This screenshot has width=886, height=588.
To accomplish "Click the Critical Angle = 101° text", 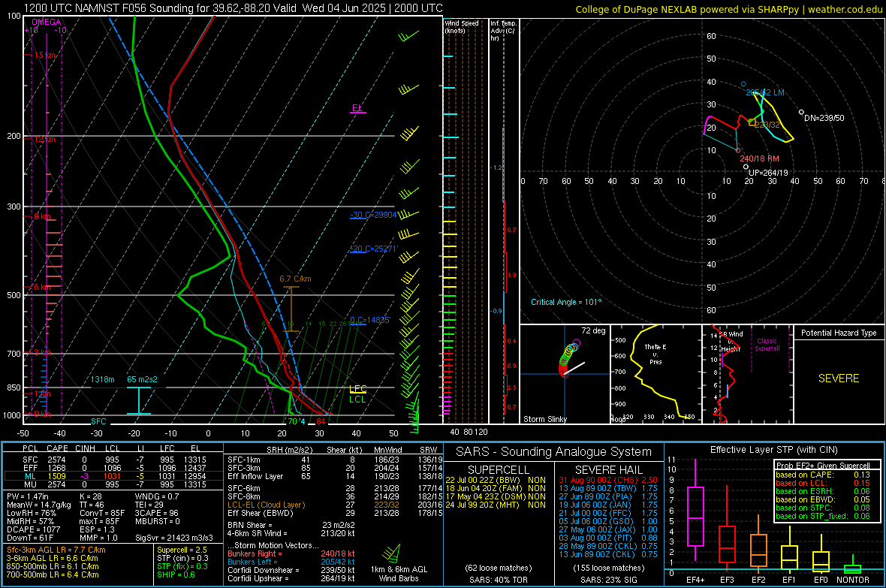I will [x=566, y=302].
